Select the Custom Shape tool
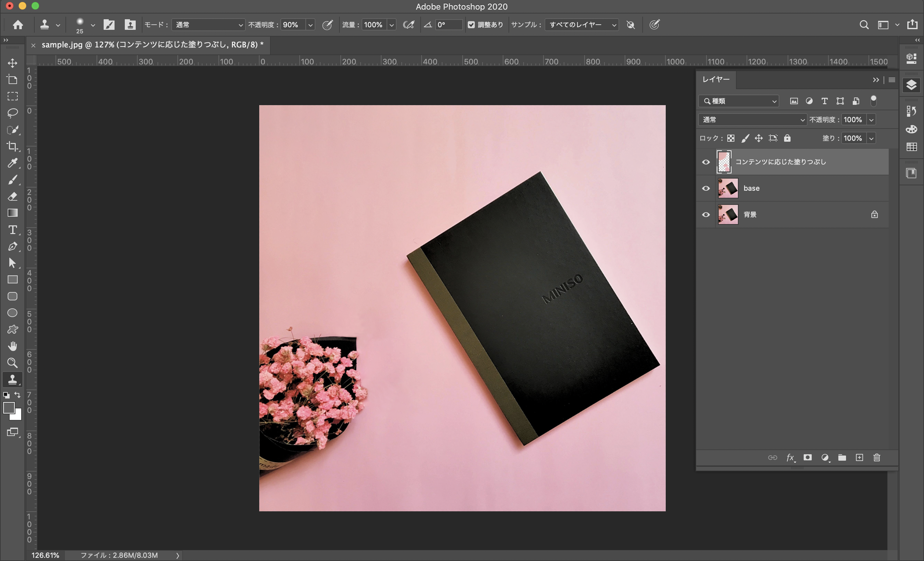Screen dimensions: 924x561 (x=13, y=330)
